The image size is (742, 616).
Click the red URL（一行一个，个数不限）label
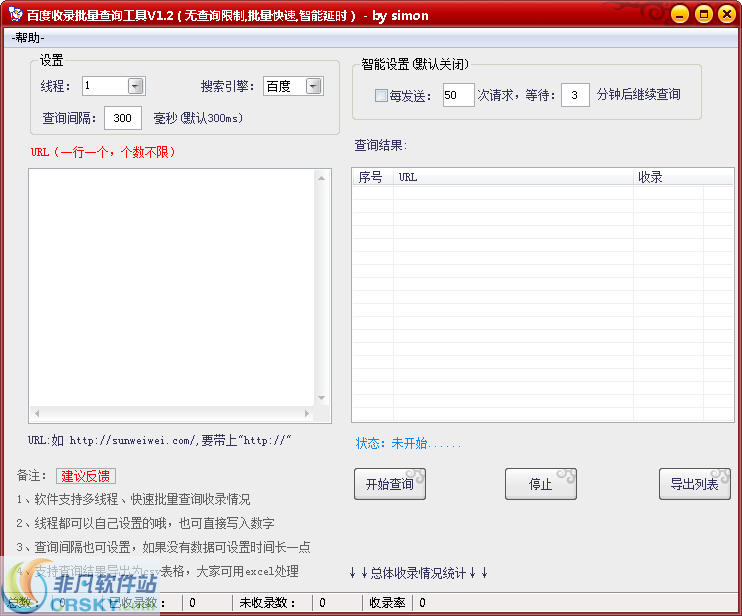pos(103,152)
